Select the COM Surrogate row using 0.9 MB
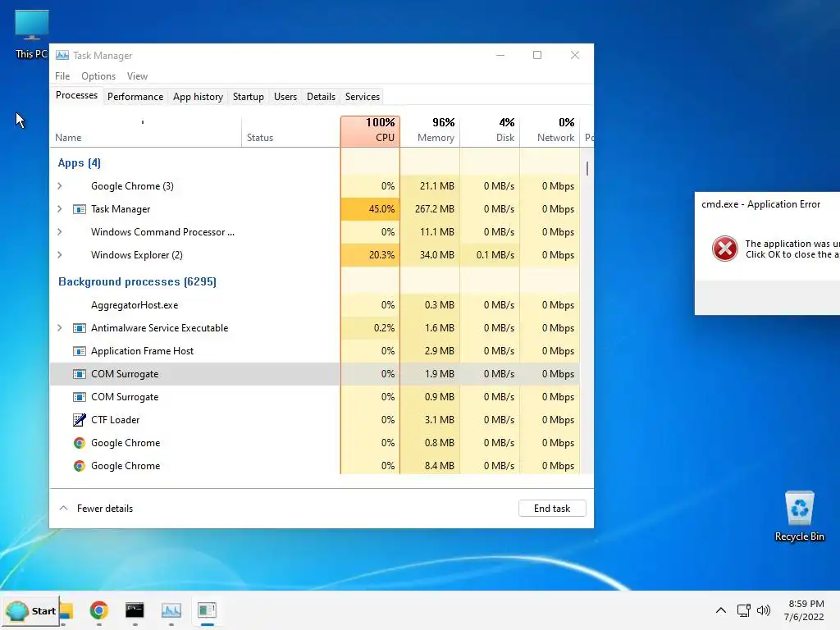The width and height of the screenshot is (840, 630). [315, 397]
